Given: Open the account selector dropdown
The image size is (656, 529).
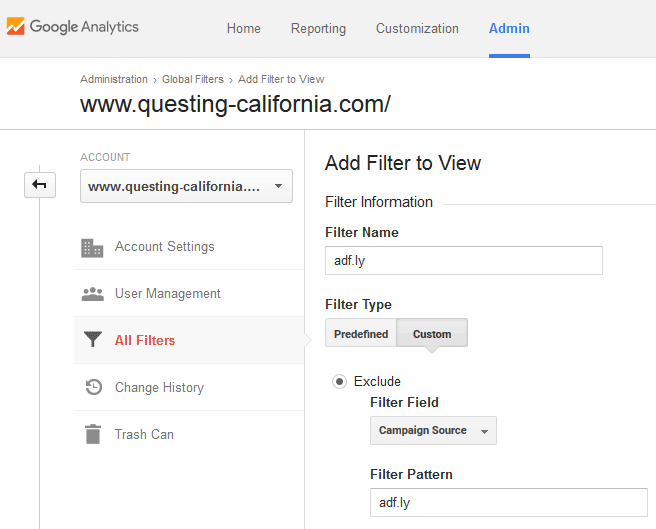Looking at the screenshot, I should pos(186,186).
